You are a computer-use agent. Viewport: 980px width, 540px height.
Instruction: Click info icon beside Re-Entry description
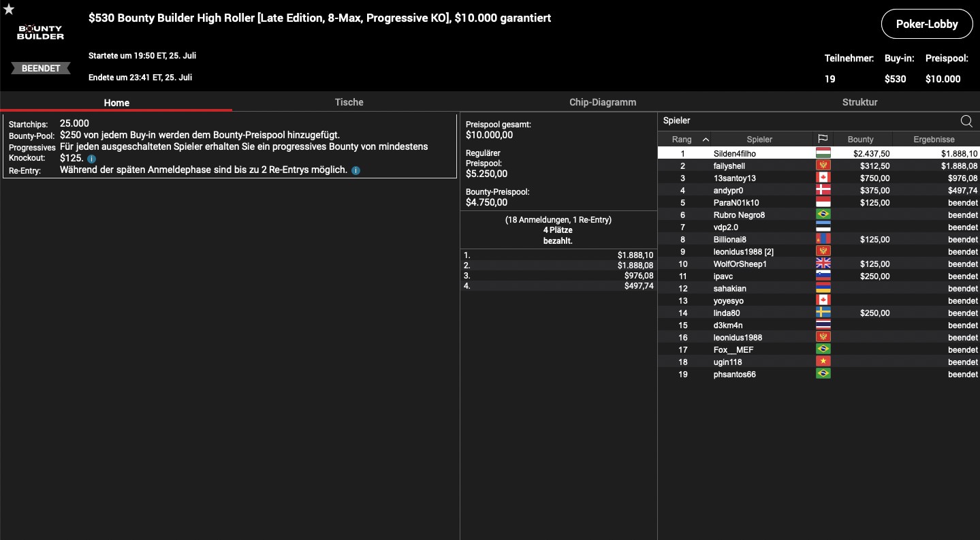click(x=355, y=170)
